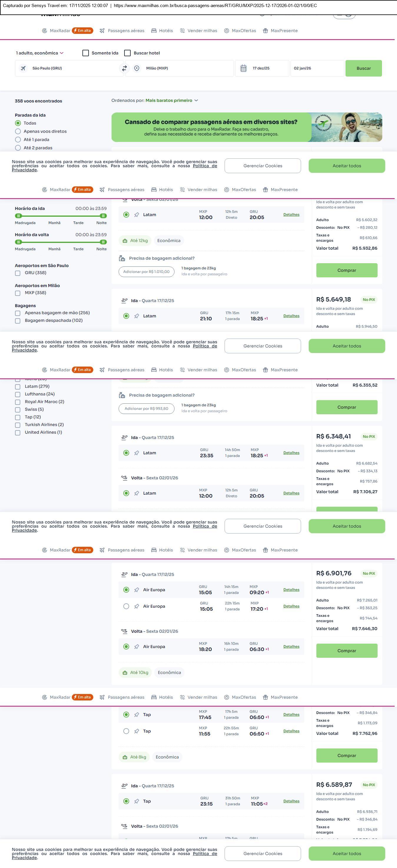Click the calendar icon beside 17 dez/25
The image size is (397, 868).
click(243, 68)
